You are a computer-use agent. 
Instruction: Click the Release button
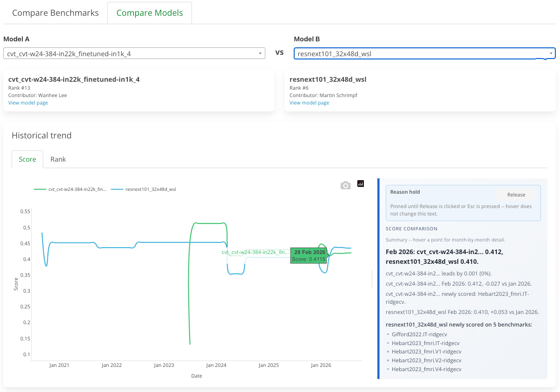(516, 195)
